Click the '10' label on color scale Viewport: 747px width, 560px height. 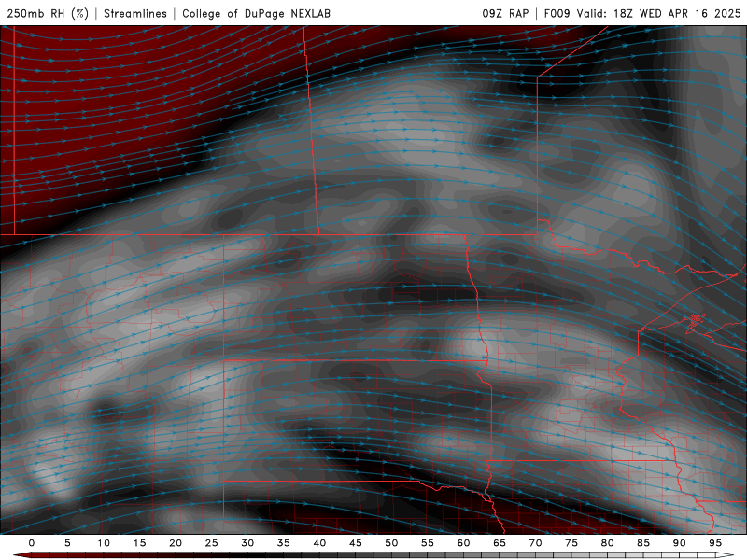pyautogui.click(x=104, y=543)
